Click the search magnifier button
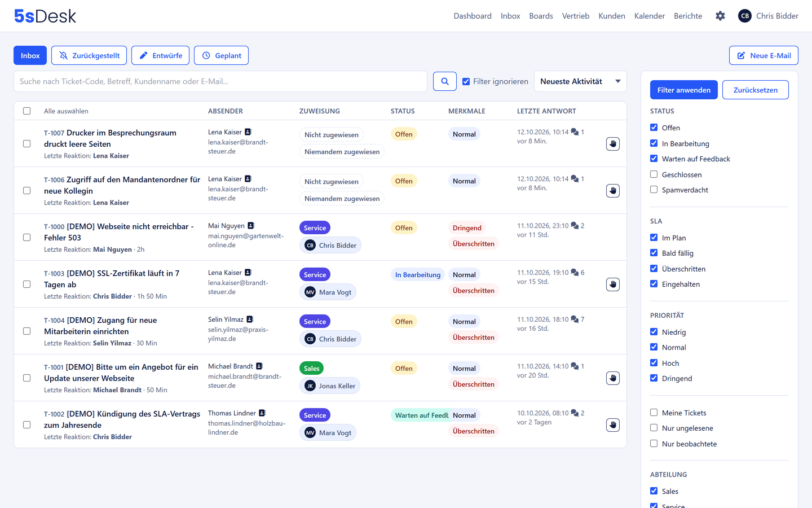This screenshot has width=812, height=508. coord(445,81)
